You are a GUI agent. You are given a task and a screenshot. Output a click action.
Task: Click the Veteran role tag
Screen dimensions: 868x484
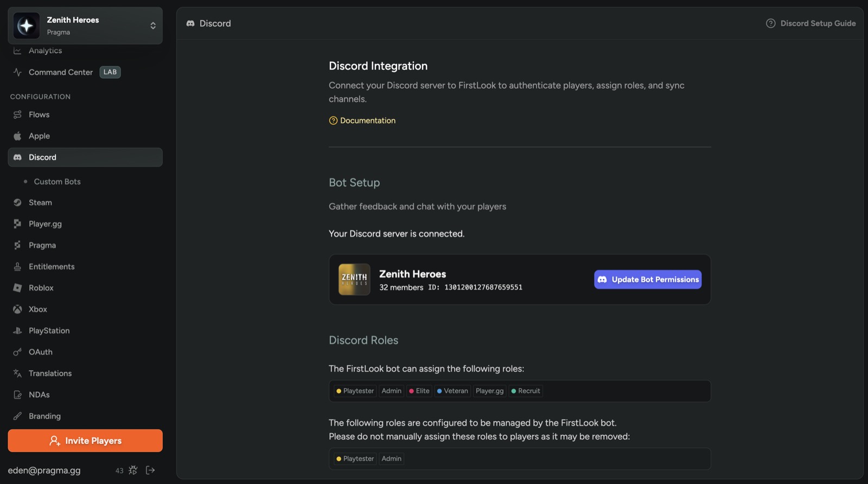click(x=452, y=391)
